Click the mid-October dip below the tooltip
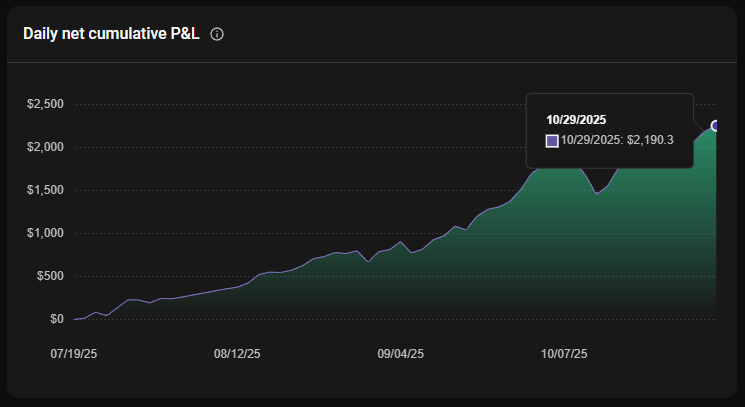This screenshot has height=407, width=745. coord(597,194)
